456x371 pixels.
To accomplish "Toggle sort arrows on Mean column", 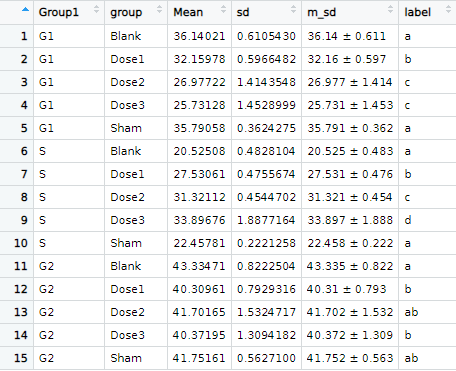I will tap(223, 9).
